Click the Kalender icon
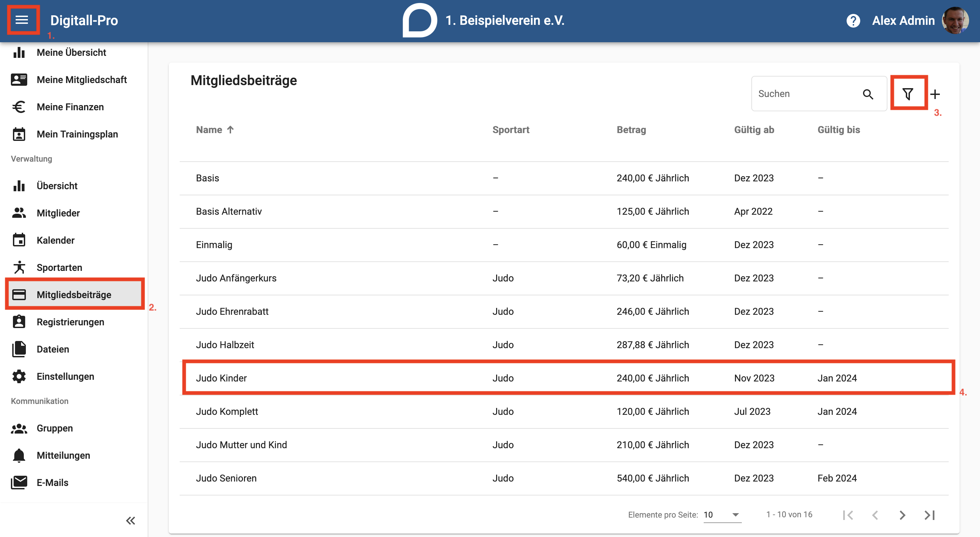This screenshot has width=980, height=537. 19,240
